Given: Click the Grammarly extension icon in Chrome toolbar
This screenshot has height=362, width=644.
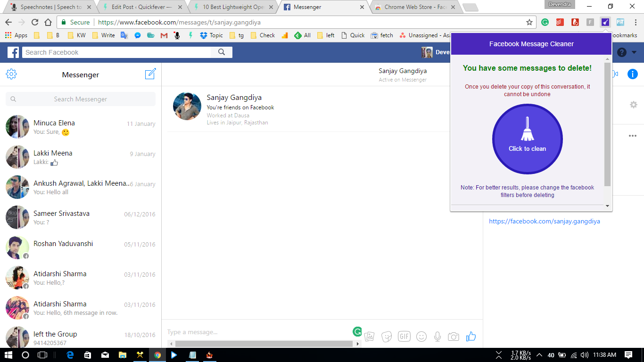Looking at the screenshot, I should click(545, 22).
